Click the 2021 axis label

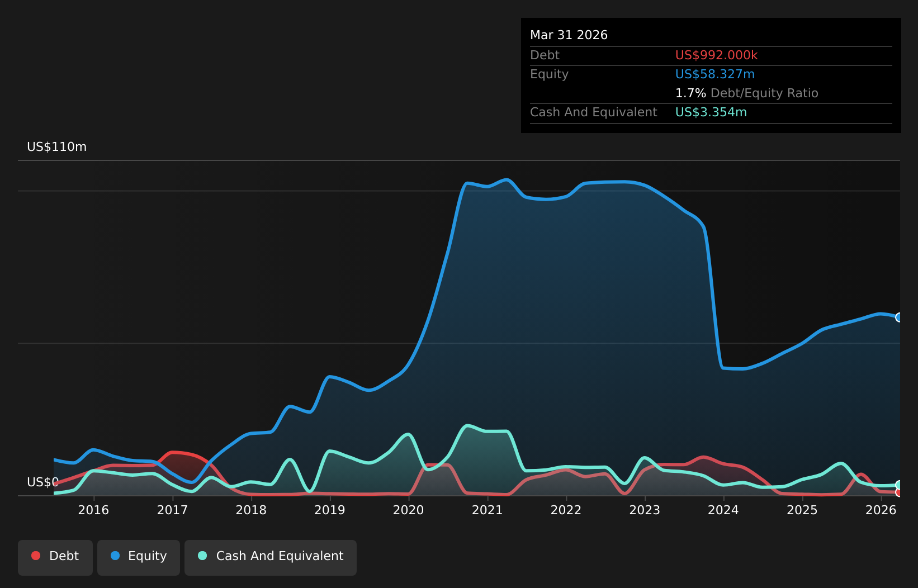pyautogui.click(x=488, y=510)
